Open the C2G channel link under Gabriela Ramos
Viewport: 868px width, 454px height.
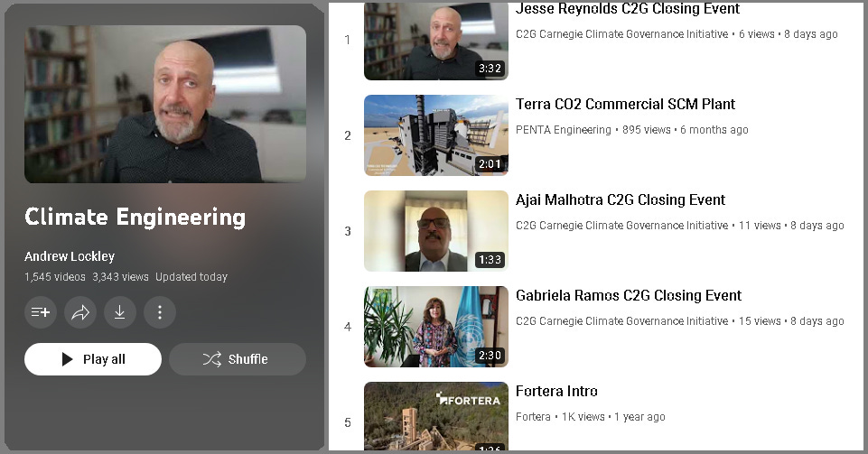point(622,321)
